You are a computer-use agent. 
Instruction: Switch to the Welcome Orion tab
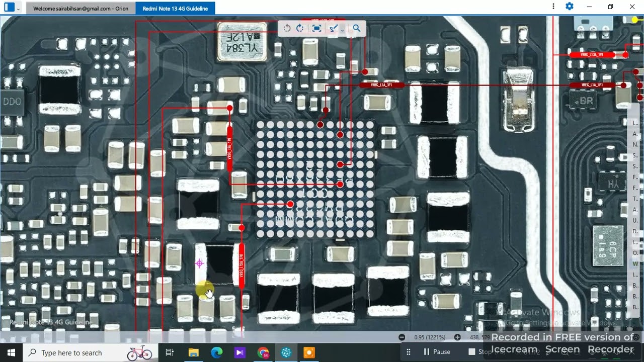(x=80, y=9)
